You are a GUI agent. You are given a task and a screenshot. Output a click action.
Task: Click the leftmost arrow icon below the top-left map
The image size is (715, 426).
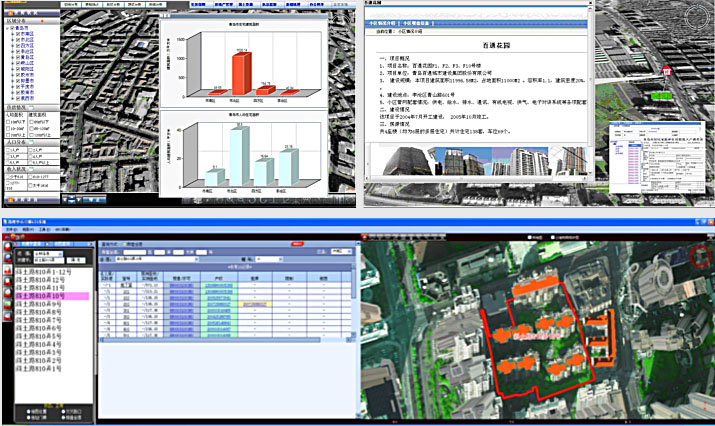(65, 200)
